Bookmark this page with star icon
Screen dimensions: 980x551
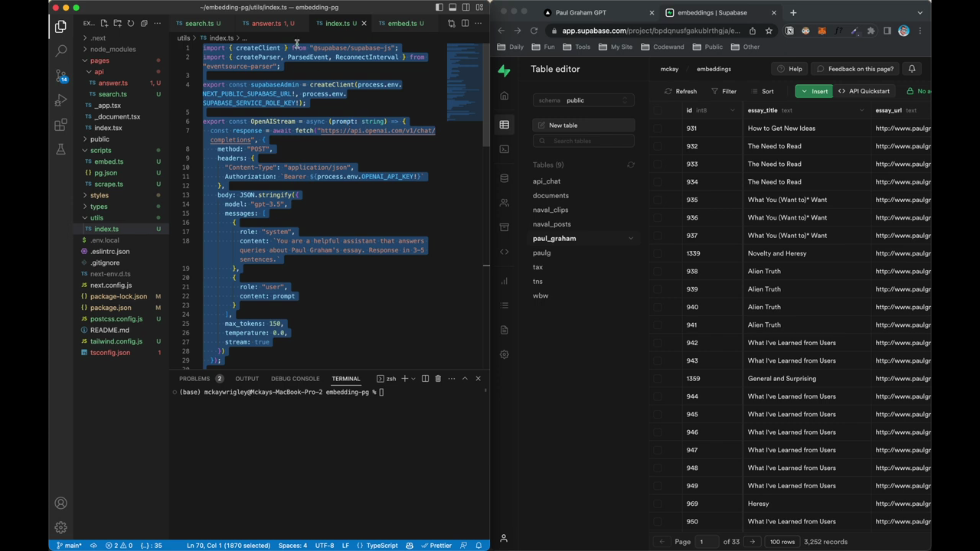click(769, 31)
